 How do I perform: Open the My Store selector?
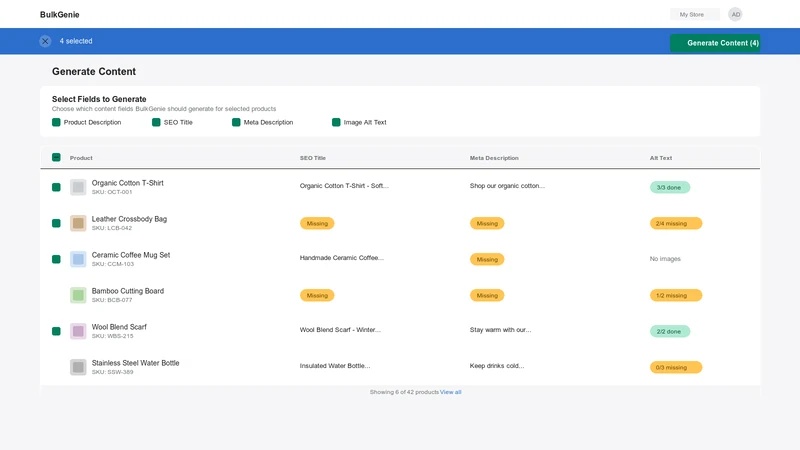coord(694,14)
